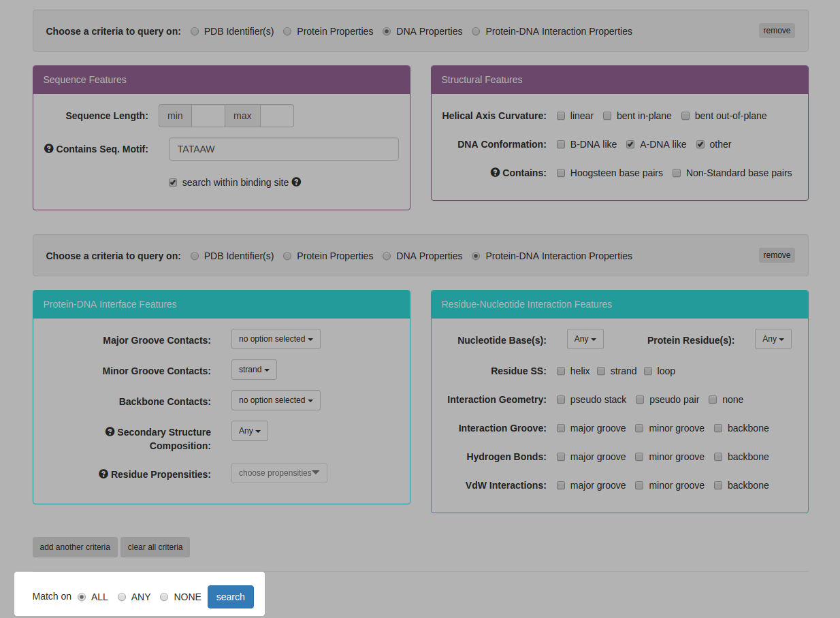Focus the Sequence Length min field
The height and width of the screenshot is (618, 840).
[x=208, y=116]
